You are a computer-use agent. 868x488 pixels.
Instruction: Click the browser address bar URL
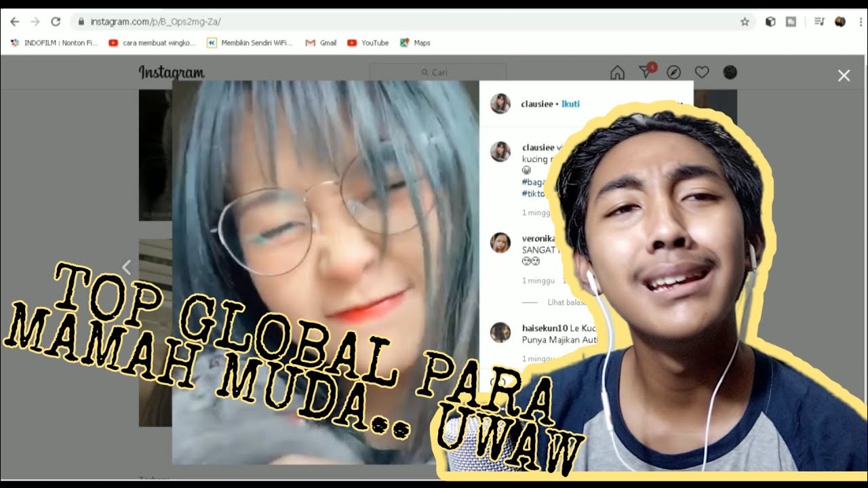(x=155, y=22)
